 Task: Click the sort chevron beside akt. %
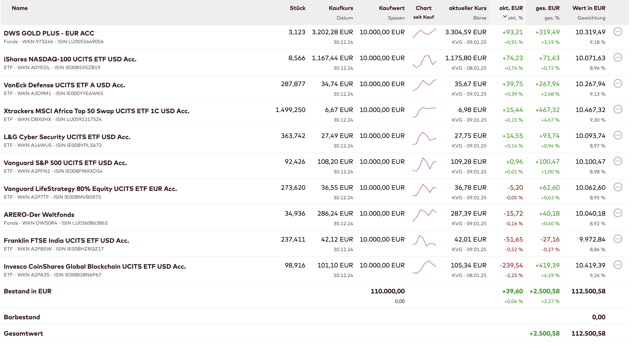click(x=505, y=17)
